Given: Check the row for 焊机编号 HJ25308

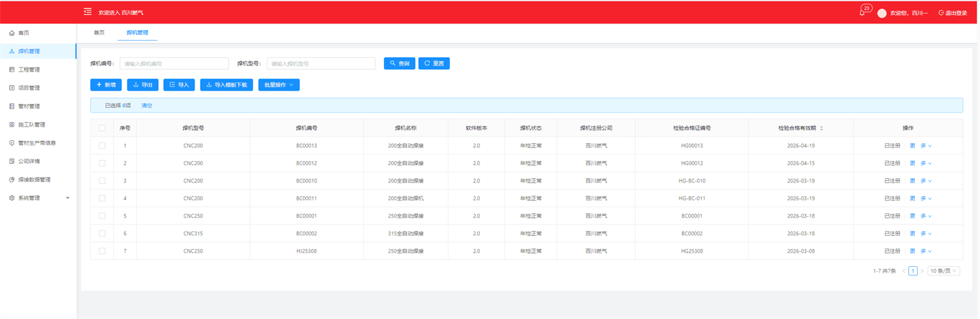Looking at the screenshot, I should click(102, 251).
